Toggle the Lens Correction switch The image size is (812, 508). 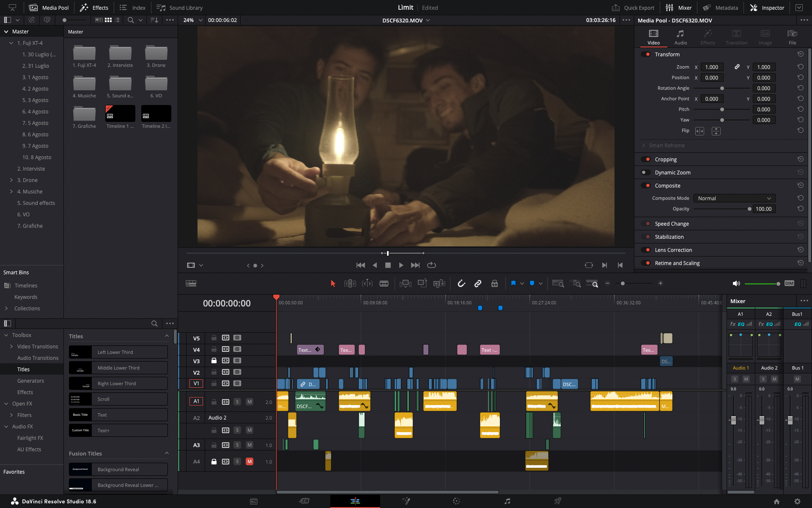coord(646,250)
